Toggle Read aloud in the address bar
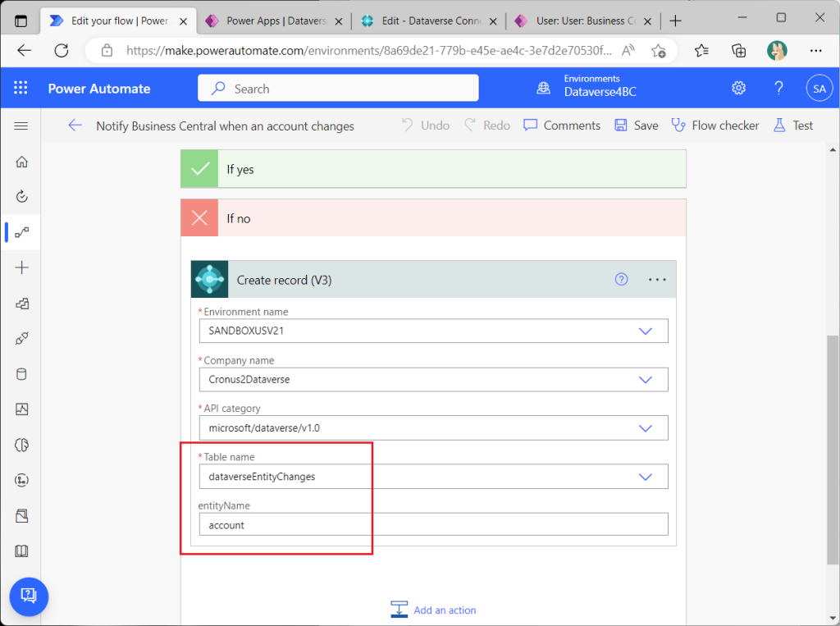 tap(628, 50)
